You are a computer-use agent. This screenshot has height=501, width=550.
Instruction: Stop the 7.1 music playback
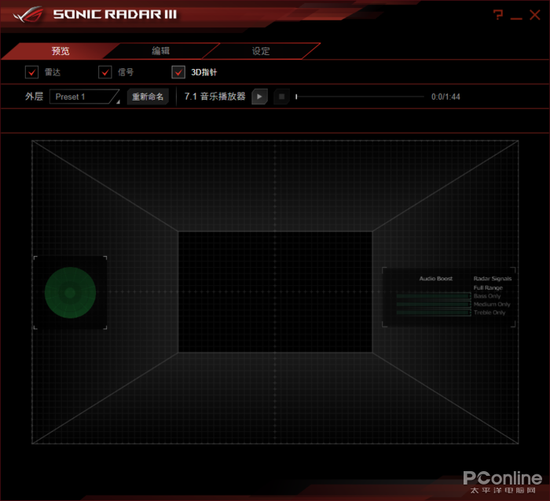pos(281,97)
